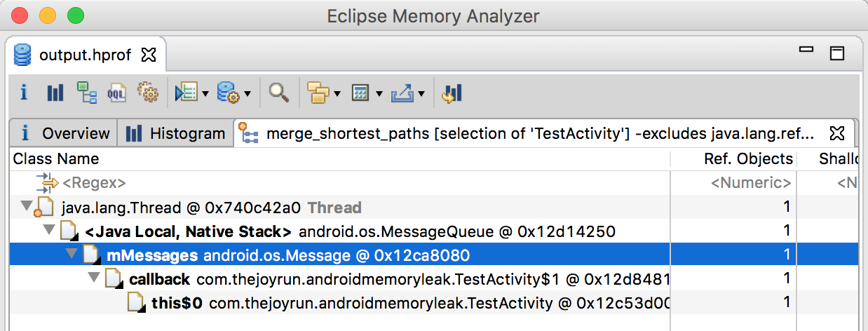This screenshot has height=331, width=868.
Task: Close the merge_shortest_paths tab
Action: (836, 133)
